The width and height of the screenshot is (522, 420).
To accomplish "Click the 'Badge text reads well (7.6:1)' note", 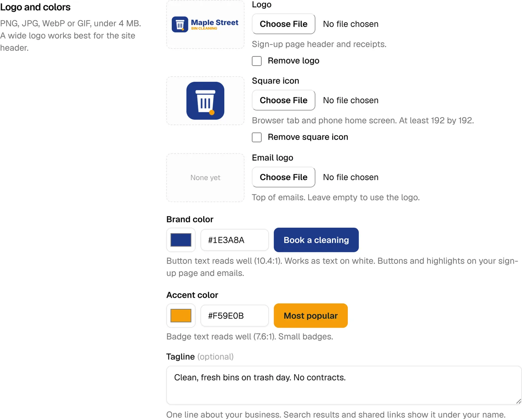I will coord(250,336).
